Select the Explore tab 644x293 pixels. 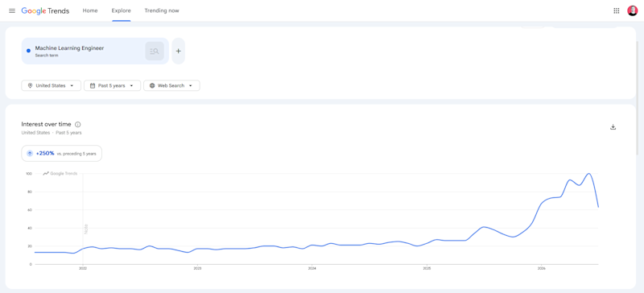[x=122, y=10]
